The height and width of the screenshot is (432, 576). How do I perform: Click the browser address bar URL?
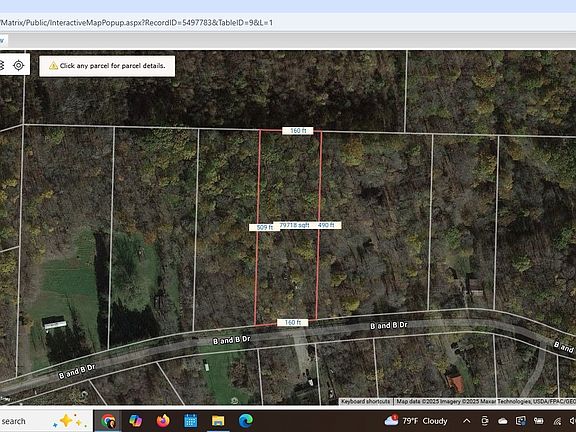[137, 23]
